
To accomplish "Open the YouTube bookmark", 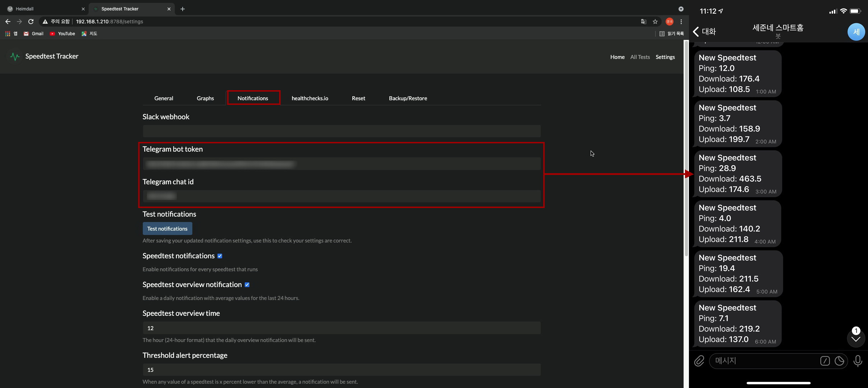I will [x=62, y=33].
